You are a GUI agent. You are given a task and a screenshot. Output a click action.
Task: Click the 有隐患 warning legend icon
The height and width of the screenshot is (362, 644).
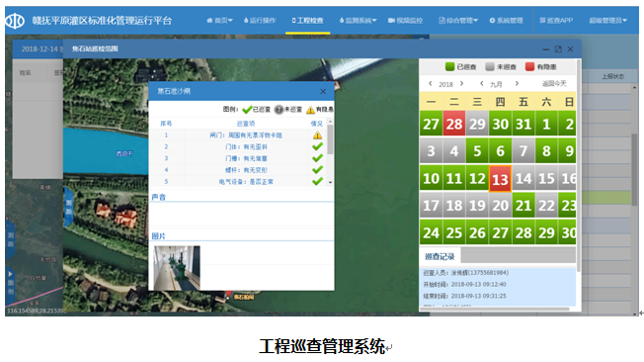point(310,110)
